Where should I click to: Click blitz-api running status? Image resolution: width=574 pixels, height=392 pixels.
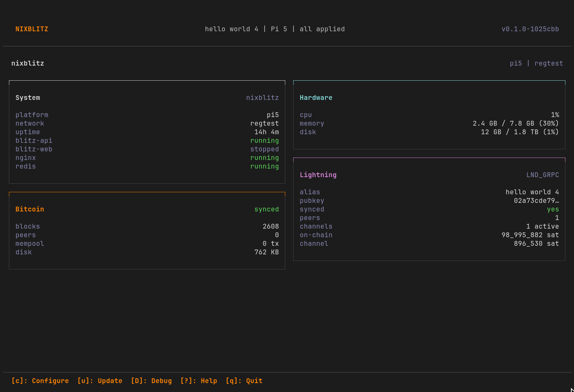tap(265, 141)
